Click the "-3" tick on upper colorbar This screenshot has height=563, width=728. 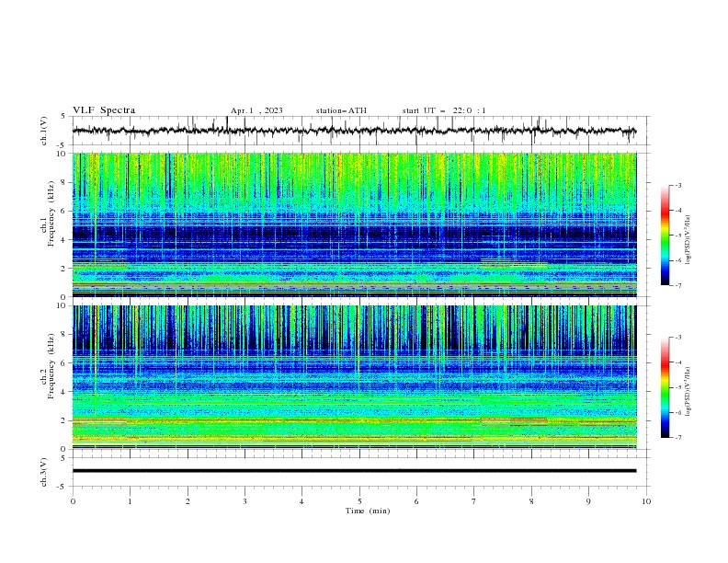(x=677, y=185)
